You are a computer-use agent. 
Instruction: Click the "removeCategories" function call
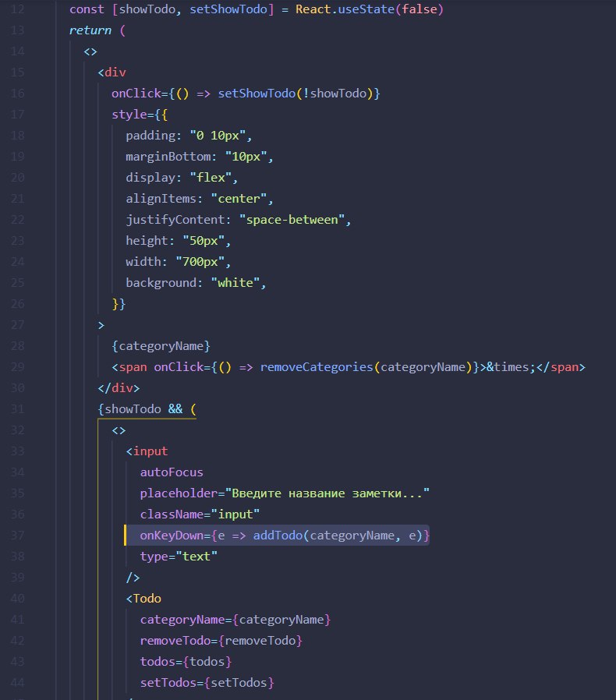point(317,367)
